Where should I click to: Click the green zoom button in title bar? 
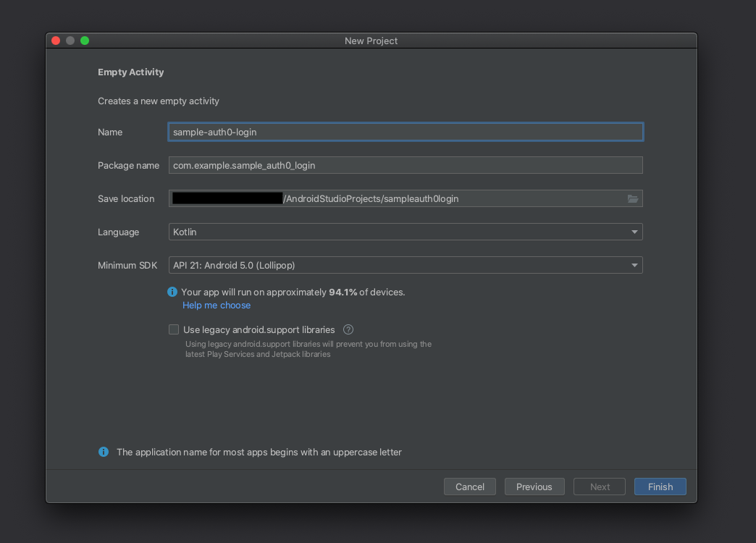click(x=85, y=41)
